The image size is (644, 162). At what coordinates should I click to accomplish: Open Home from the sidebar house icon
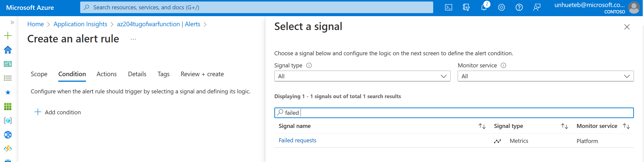8,50
